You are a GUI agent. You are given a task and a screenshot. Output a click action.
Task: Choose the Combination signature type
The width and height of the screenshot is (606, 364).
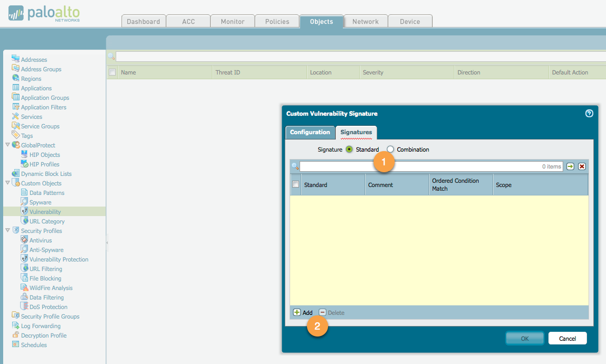pos(389,149)
